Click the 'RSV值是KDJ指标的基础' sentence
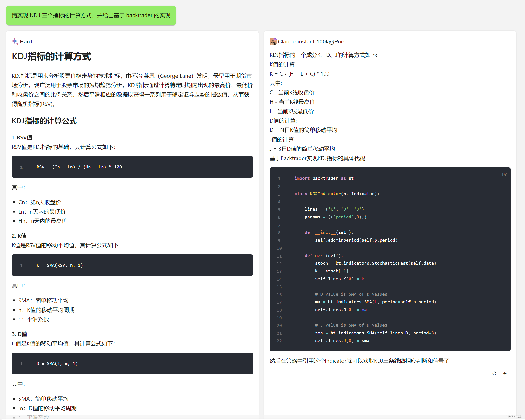This screenshot has height=420, width=525. click(x=64, y=147)
